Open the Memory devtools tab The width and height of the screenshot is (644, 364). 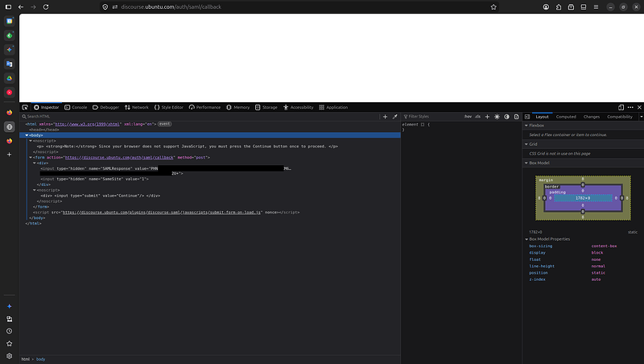tap(237, 107)
